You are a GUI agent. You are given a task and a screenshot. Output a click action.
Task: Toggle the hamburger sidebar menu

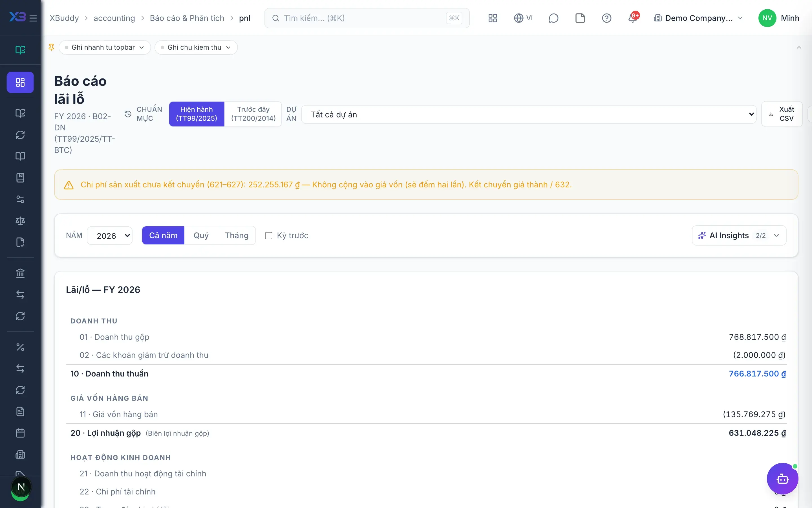point(33,18)
